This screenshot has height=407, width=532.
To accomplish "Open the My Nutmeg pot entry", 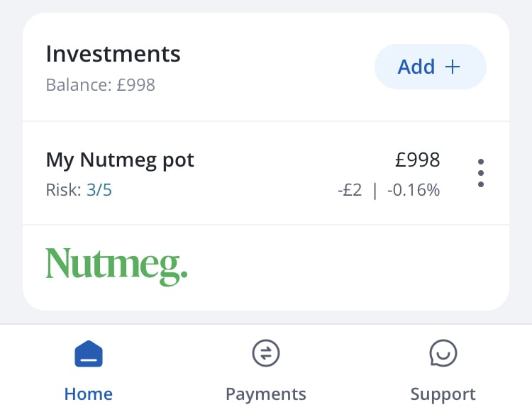I will pyautogui.click(x=266, y=173).
